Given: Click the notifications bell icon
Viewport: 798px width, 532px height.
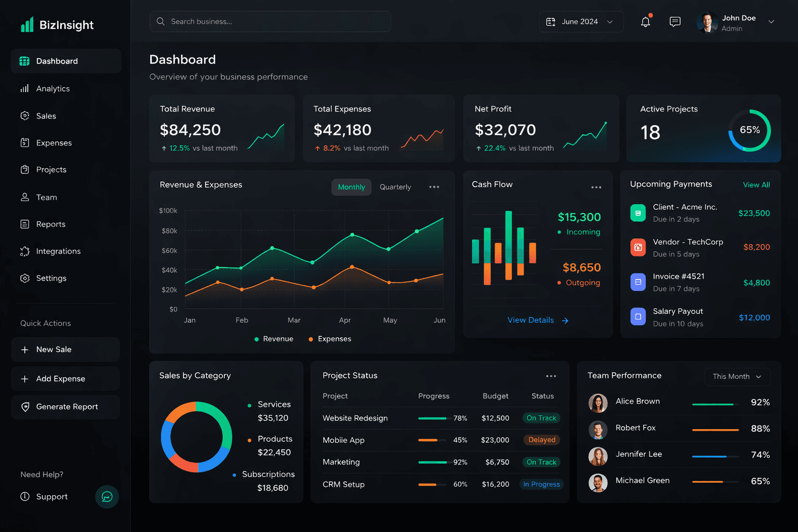Looking at the screenshot, I should click(x=645, y=22).
